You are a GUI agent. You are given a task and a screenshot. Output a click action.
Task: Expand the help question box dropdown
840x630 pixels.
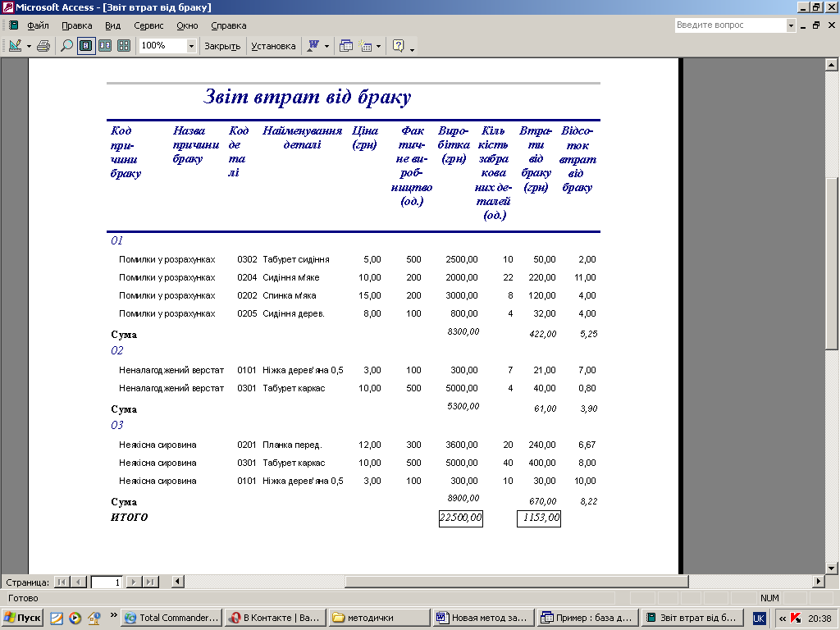pos(791,25)
